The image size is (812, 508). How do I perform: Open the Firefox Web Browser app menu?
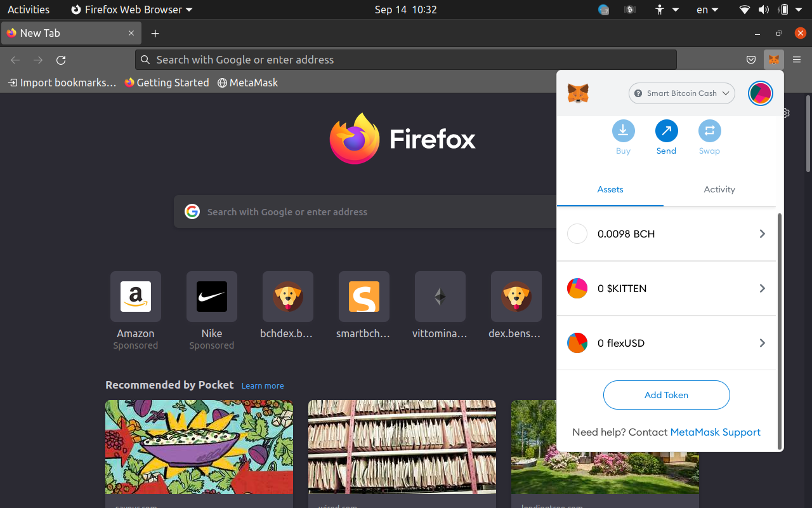click(x=132, y=10)
